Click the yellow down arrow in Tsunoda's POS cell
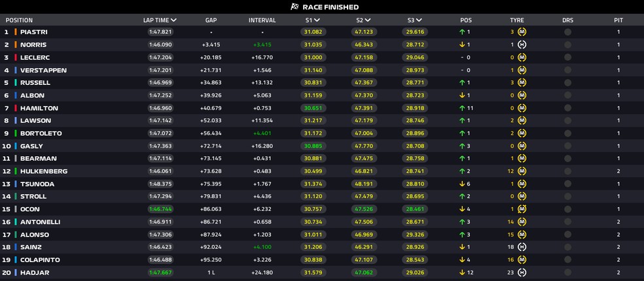644x281 pixels. [x=462, y=184]
